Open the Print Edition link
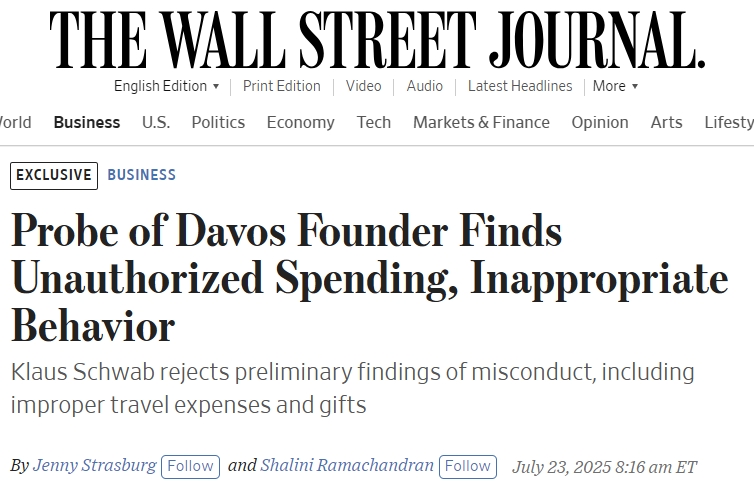This screenshot has width=754, height=490. pyautogui.click(x=282, y=86)
